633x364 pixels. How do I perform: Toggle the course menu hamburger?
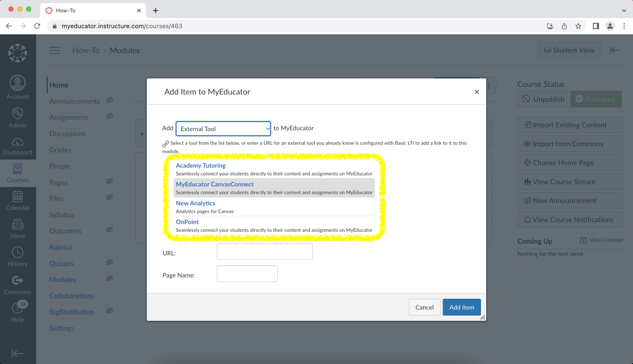click(x=55, y=50)
